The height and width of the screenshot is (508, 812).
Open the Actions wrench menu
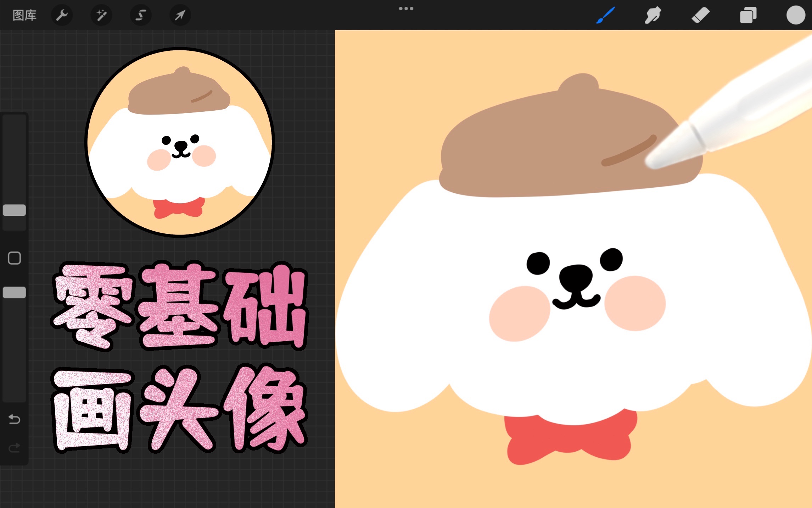62,15
